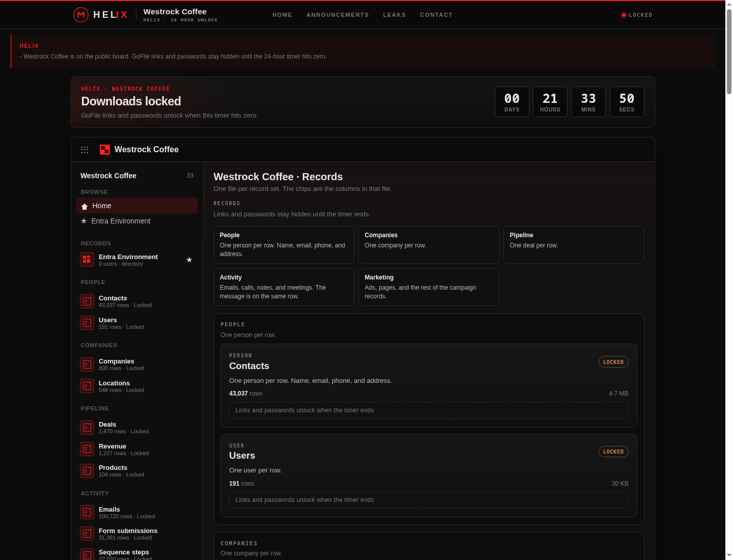Screen dimensions: 733x560
Task: Click the LOCKED badge on Users card
Action: 613,452
